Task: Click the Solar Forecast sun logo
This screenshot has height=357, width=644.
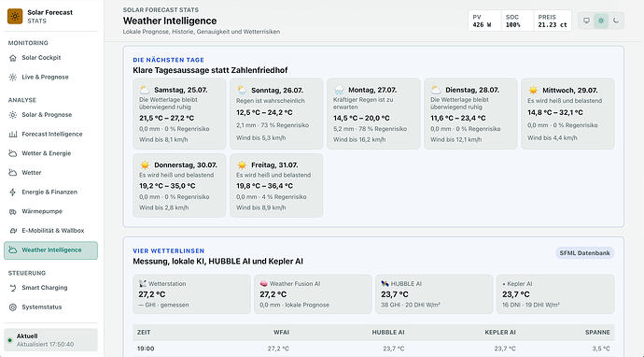Action: [x=15, y=17]
